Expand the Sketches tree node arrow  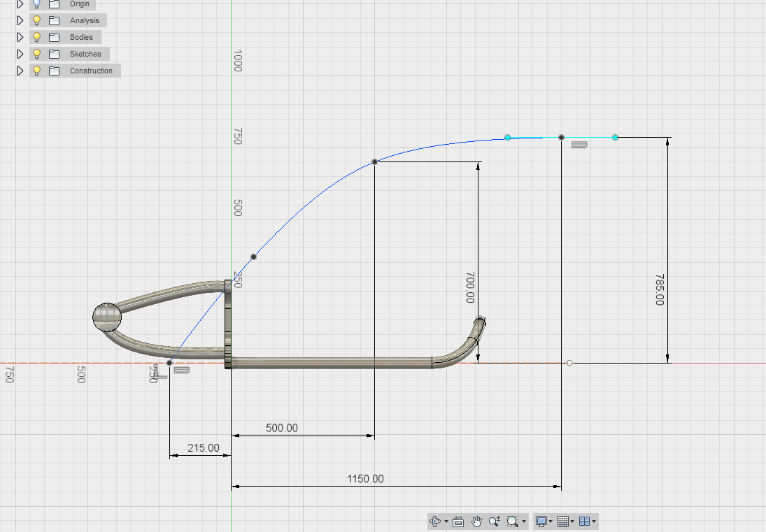click(20, 54)
